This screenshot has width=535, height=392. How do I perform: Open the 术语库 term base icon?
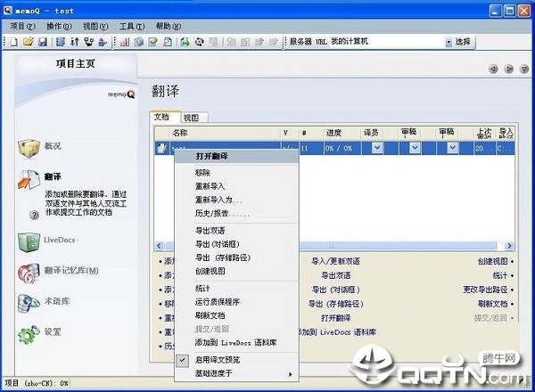tap(29, 303)
